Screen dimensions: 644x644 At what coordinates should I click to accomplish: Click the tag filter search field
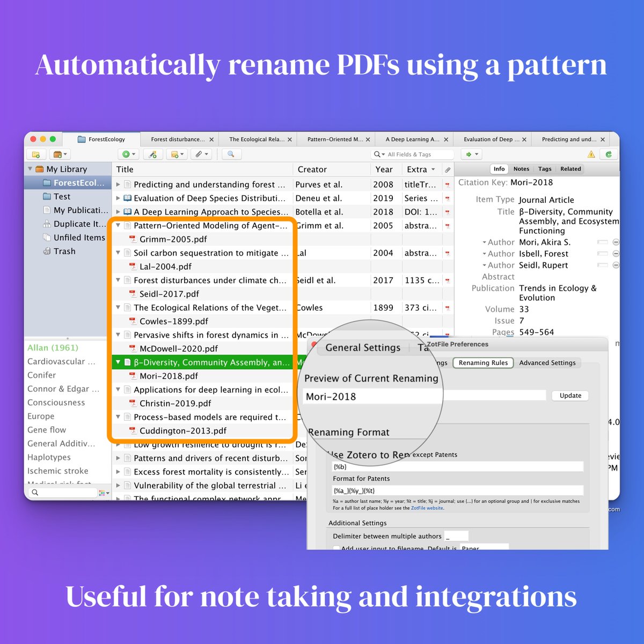tap(62, 493)
